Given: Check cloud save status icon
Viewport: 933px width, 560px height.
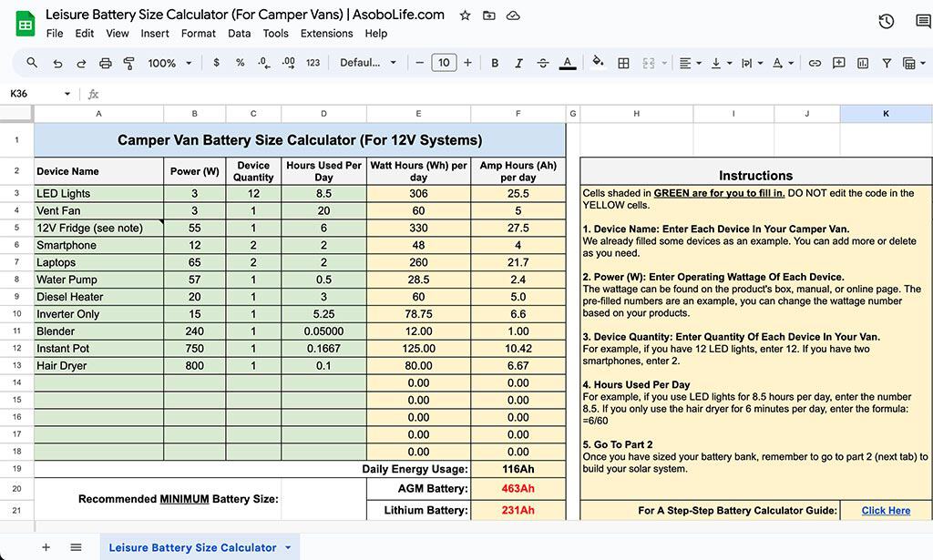Looking at the screenshot, I should (513, 15).
